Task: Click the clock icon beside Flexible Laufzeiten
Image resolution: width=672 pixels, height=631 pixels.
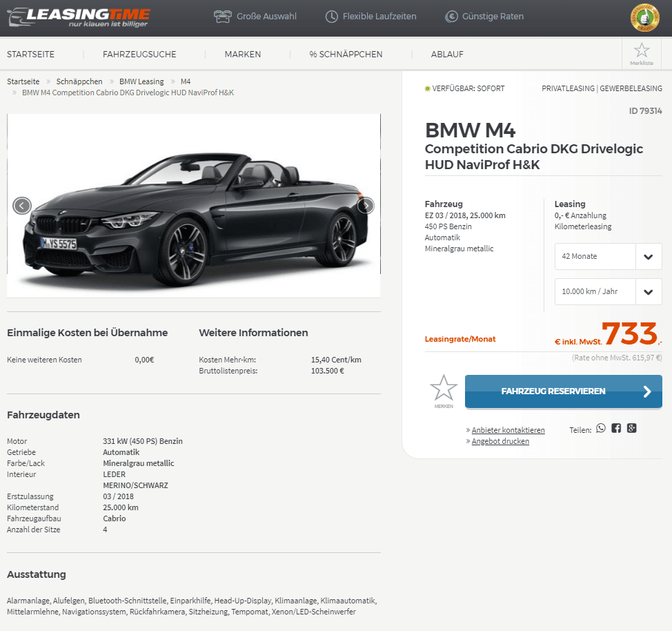Action: [x=331, y=17]
